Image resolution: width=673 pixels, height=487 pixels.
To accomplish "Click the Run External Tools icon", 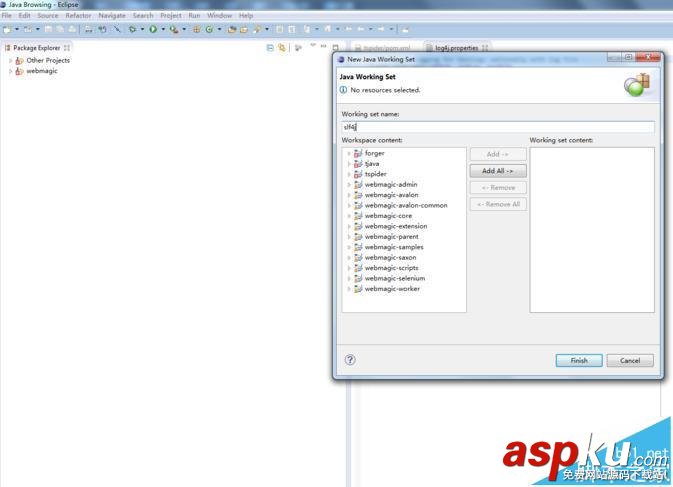I will tap(174, 29).
